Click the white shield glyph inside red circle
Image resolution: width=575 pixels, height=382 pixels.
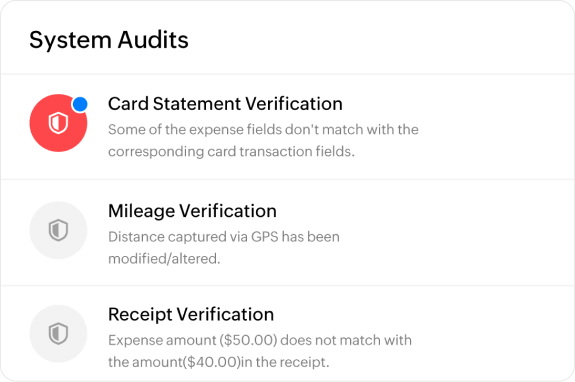point(58,123)
